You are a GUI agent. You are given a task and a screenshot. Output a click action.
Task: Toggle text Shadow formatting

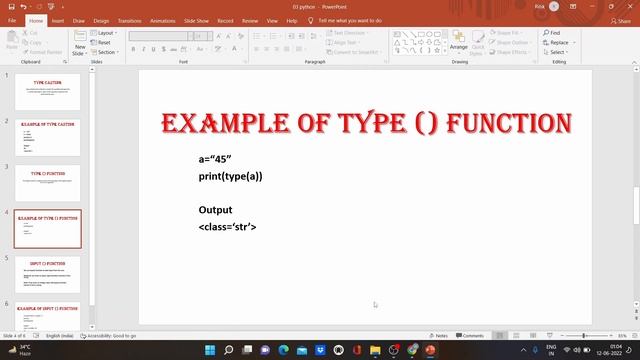pos(164,49)
